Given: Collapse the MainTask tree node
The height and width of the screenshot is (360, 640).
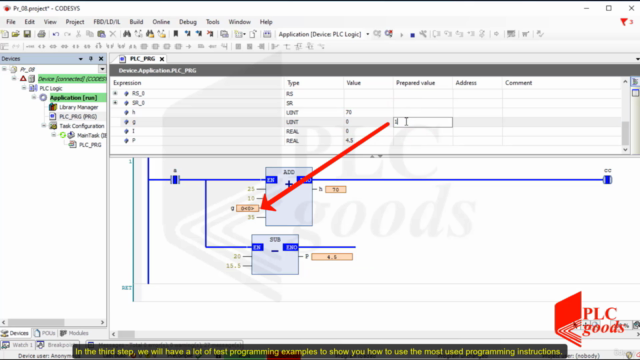Looking at the screenshot, I should pos(53,135).
